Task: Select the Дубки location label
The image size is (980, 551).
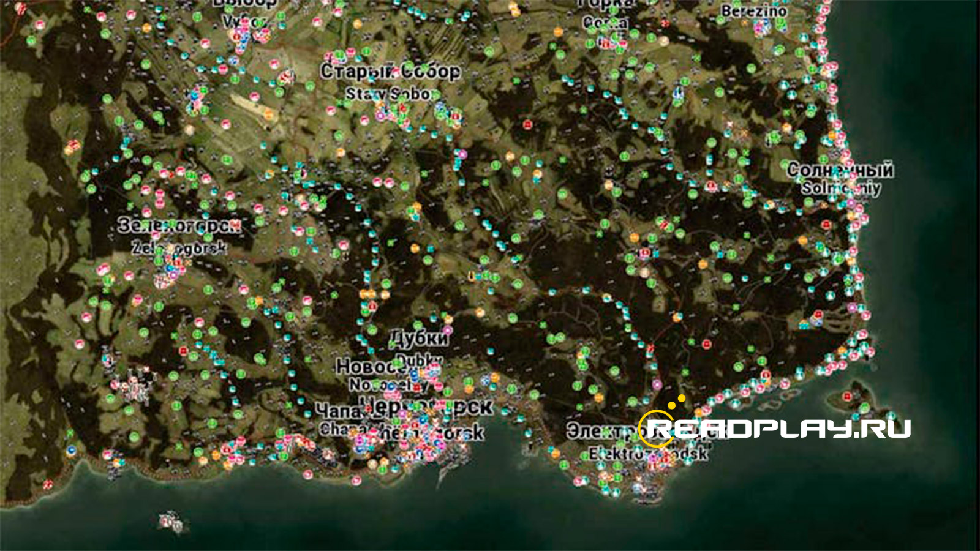Action: (420, 337)
